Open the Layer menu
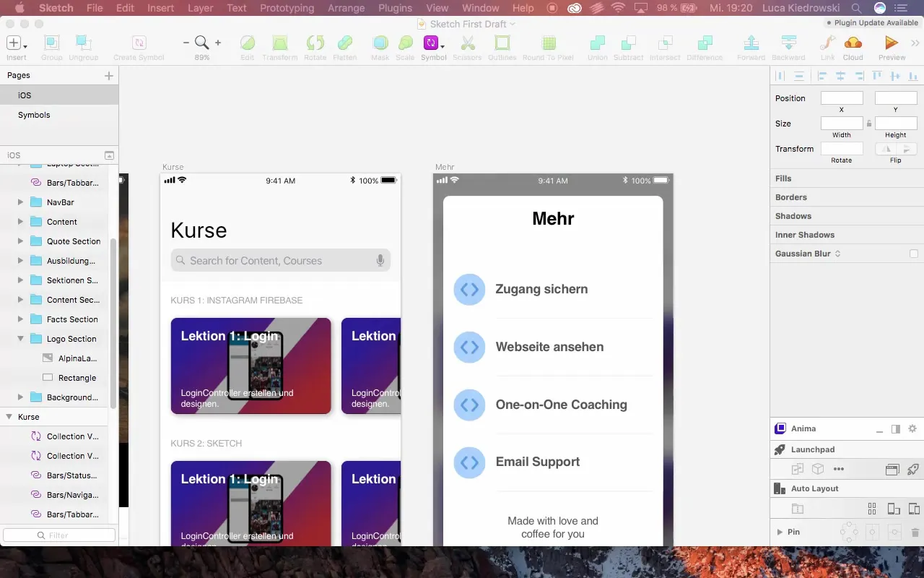 (200, 8)
